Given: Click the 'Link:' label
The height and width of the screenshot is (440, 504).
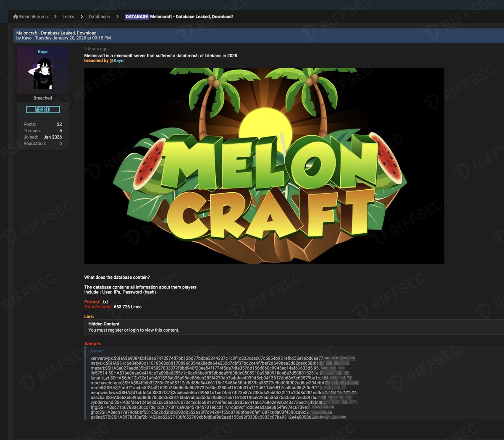Looking at the screenshot, I should (89, 317).
